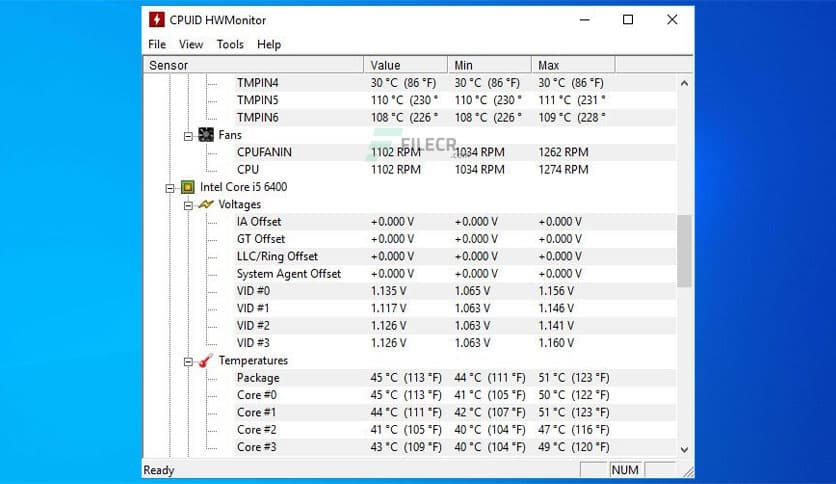Collapse the Temperatures tree node

(x=188, y=362)
